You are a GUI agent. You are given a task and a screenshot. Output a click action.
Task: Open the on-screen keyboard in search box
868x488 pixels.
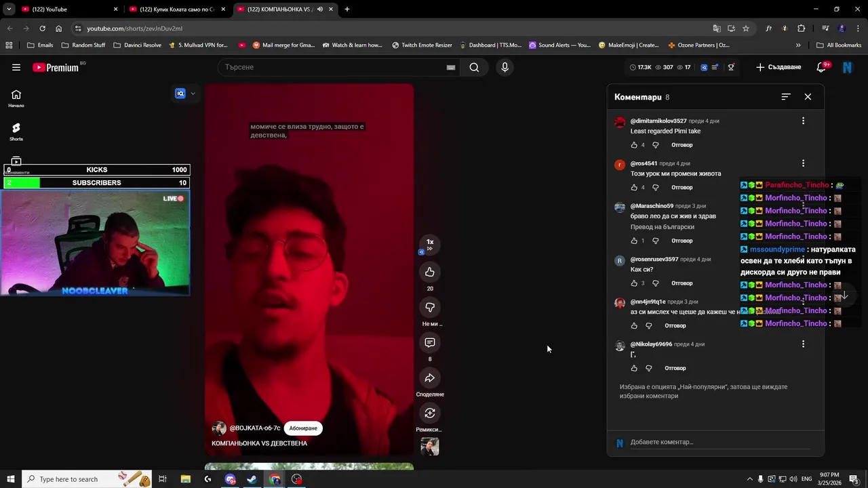tap(451, 67)
